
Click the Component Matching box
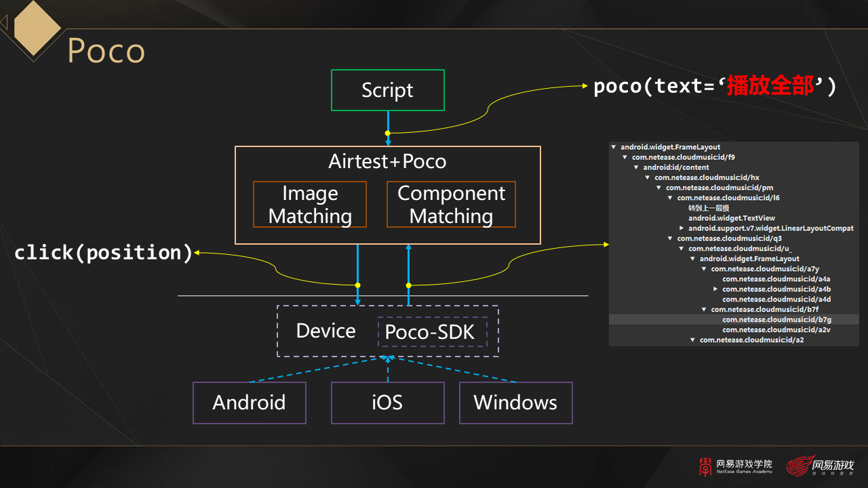[x=451, y=204]
